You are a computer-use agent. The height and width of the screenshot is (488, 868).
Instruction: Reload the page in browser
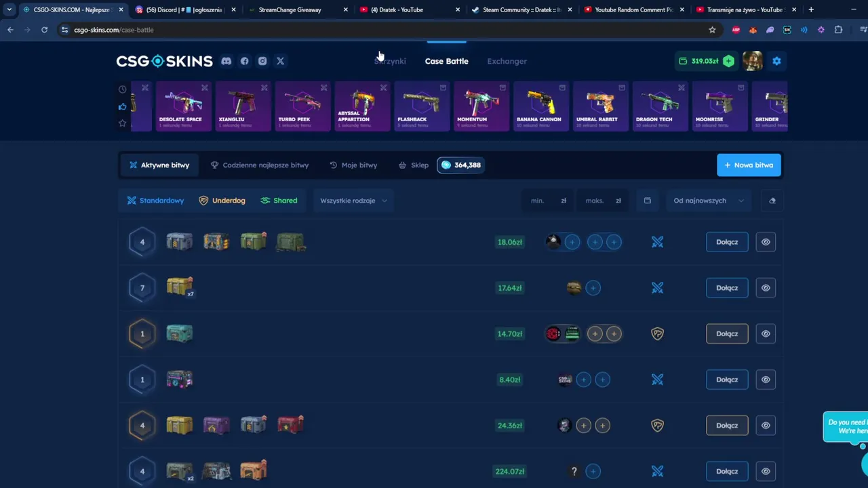(x=44, y=30)
